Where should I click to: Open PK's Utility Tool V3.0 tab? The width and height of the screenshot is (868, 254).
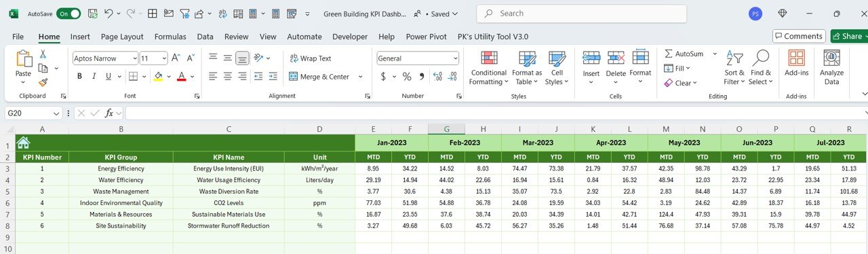[493, 37]
